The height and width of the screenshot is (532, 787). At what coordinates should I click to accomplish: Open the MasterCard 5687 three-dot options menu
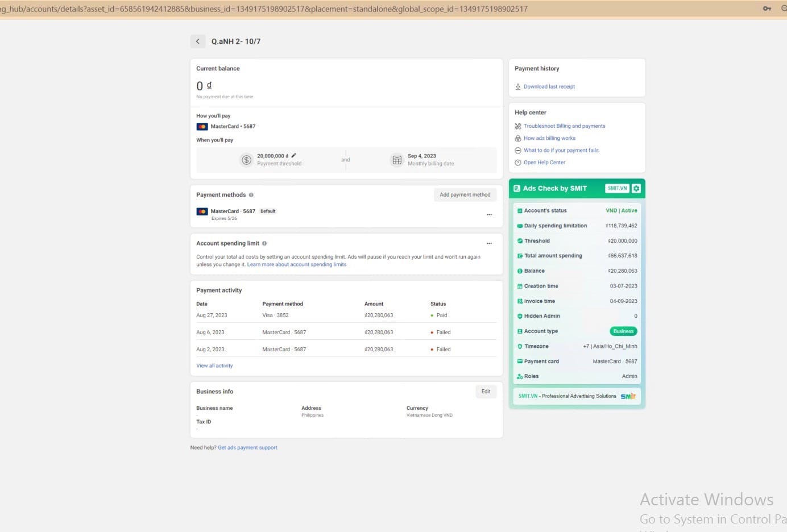[489, 215]
